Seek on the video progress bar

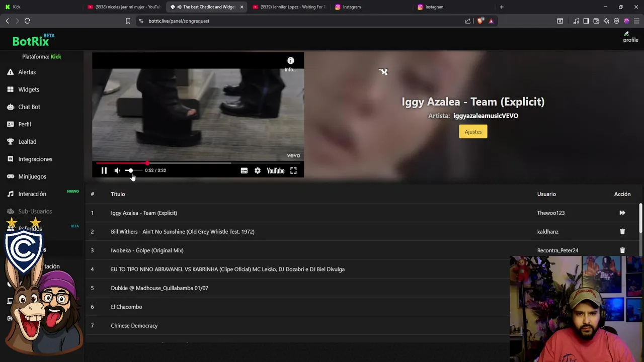tap(198, 163)
